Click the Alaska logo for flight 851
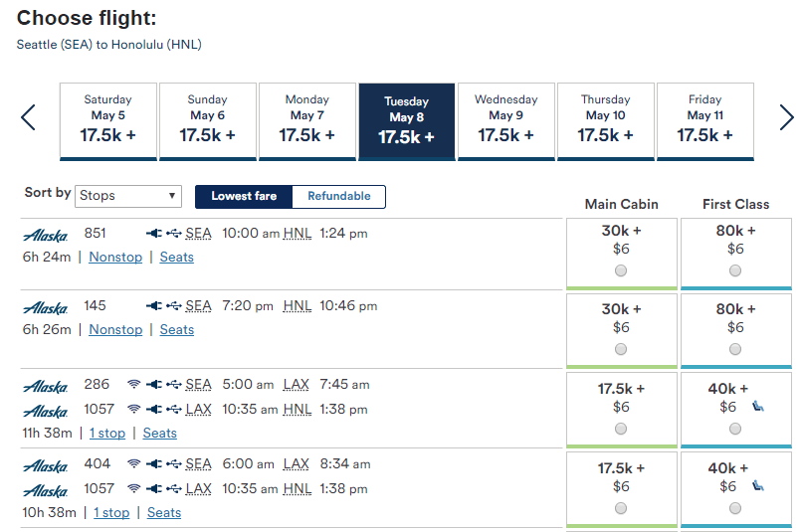Viewport: 802px width, 532px height. 45,236
